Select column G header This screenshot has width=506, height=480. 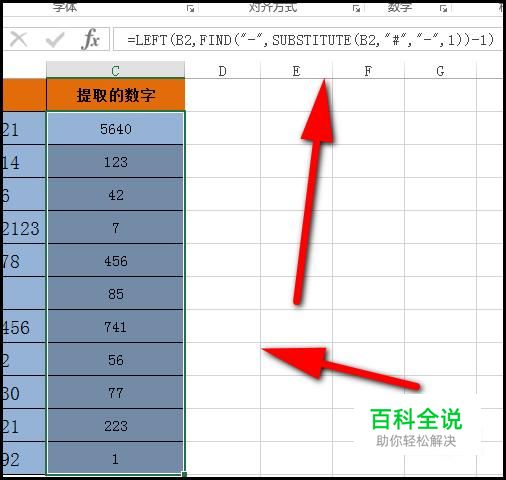tap(440, 71)
